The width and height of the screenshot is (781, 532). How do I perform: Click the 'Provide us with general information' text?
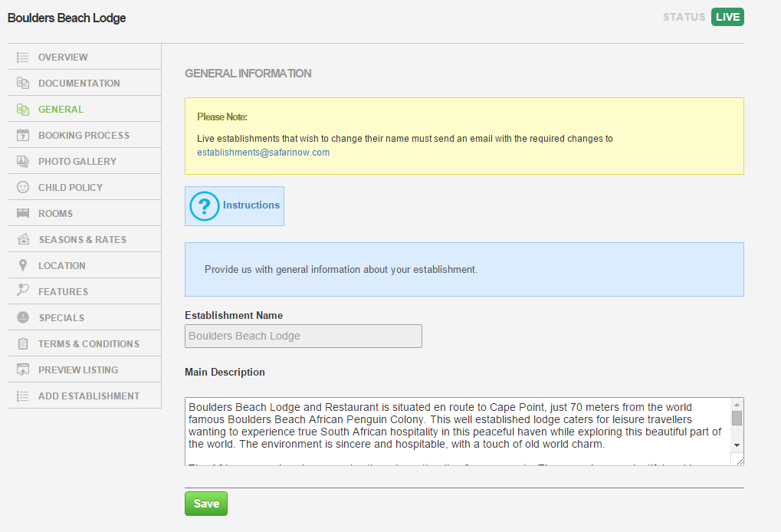[x=341, y=270]
